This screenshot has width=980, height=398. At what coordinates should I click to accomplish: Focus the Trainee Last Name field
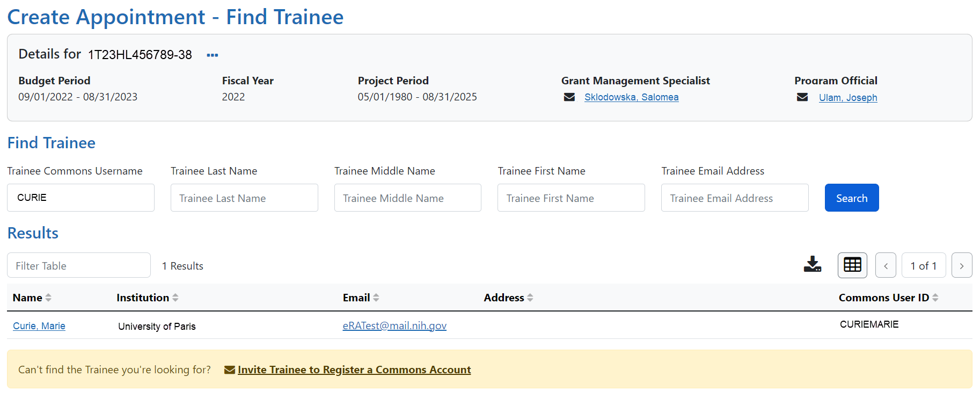244,198
